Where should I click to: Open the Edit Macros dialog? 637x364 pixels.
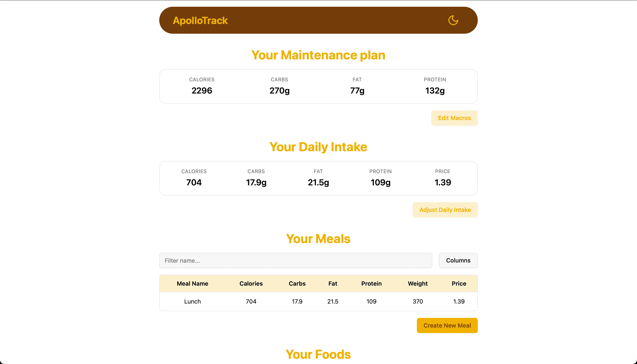[x=454, y=118]
